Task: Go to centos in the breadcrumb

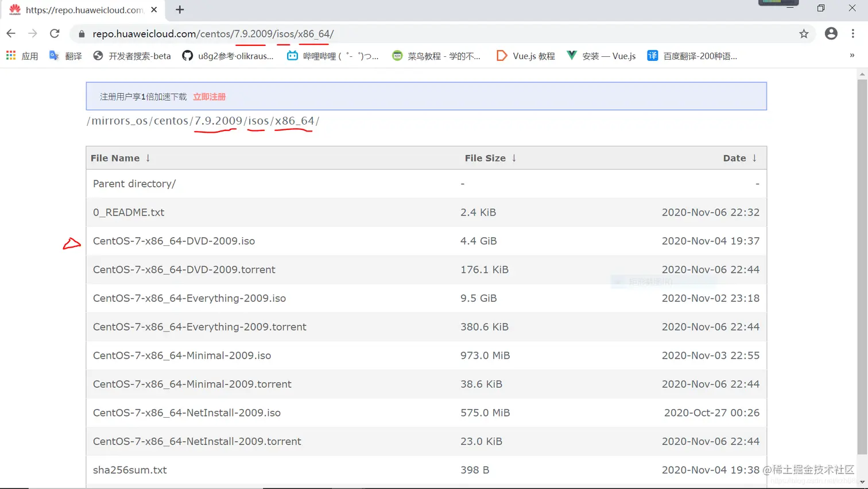Action: [x=171, y=121]
